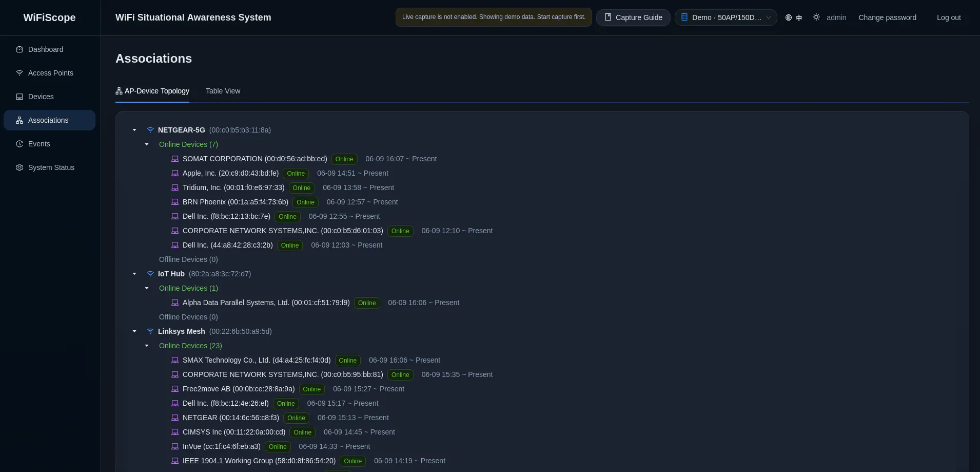This screenshot has height=472, width=980.
Task: Click the device icon for Alpha Data Parallel Systems
Action: tap(175, 303)
